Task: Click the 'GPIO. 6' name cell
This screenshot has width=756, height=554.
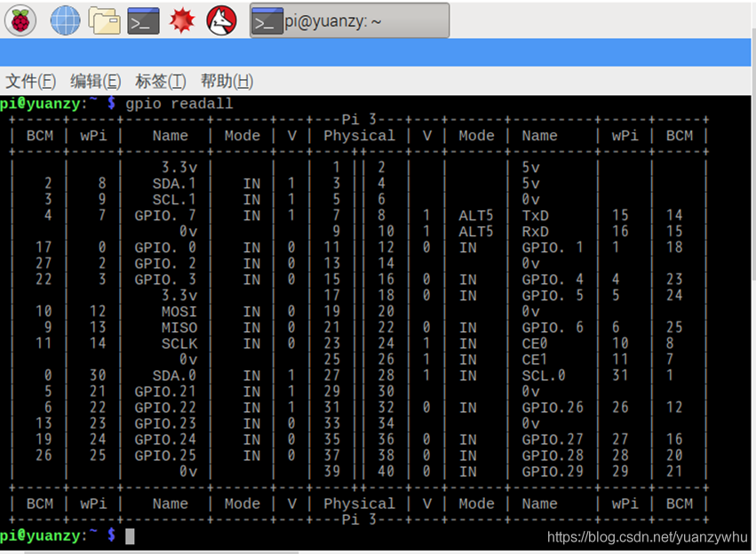Action: [553, 328]
